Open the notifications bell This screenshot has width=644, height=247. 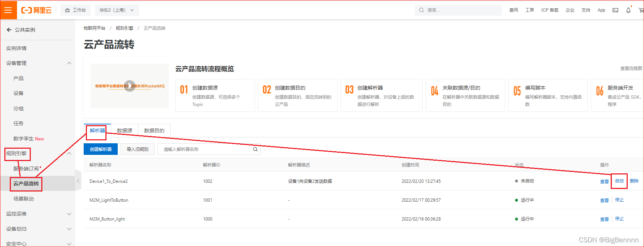628,10
